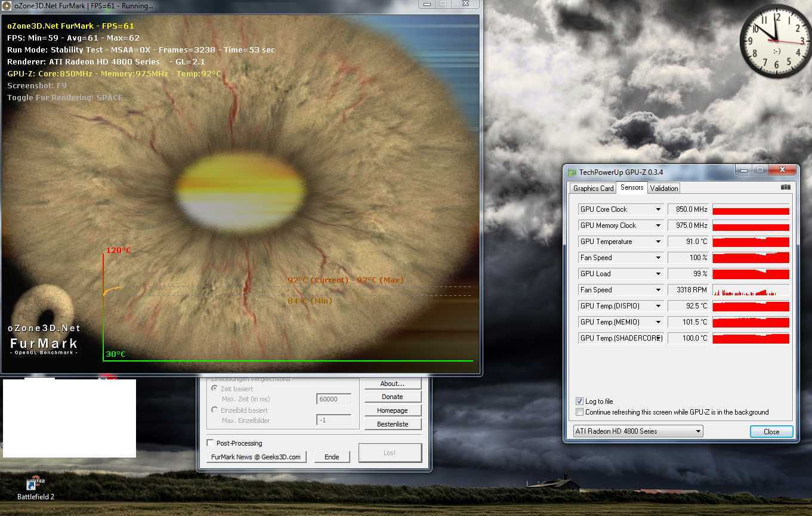Click the About... button
This screenshot has height=516, width=812.
click(393, 384)
